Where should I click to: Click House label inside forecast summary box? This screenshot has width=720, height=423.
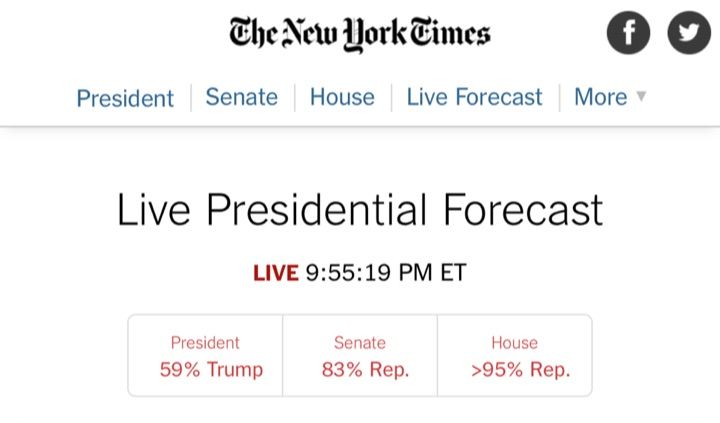point(515,343)
